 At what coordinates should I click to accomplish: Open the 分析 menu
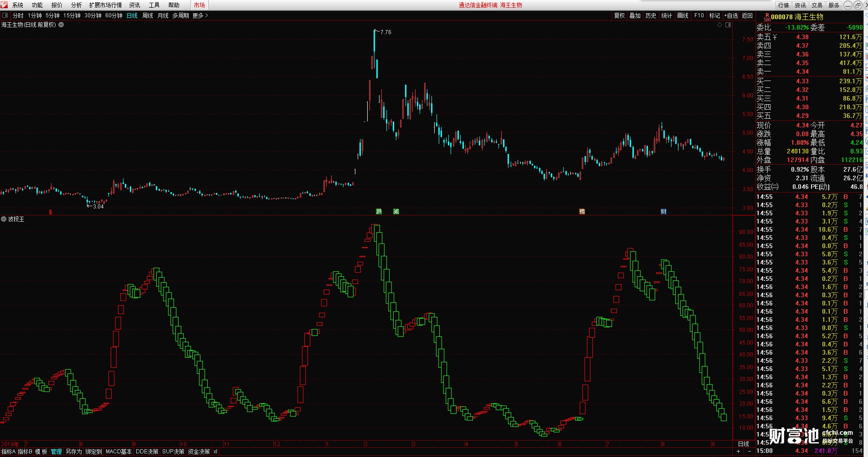tap(77, 5)
